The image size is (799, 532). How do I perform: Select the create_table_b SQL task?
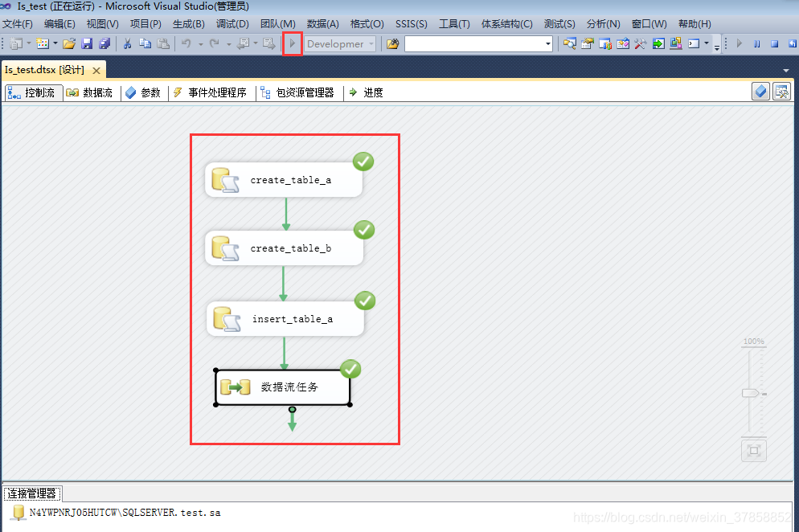point(284,248)
